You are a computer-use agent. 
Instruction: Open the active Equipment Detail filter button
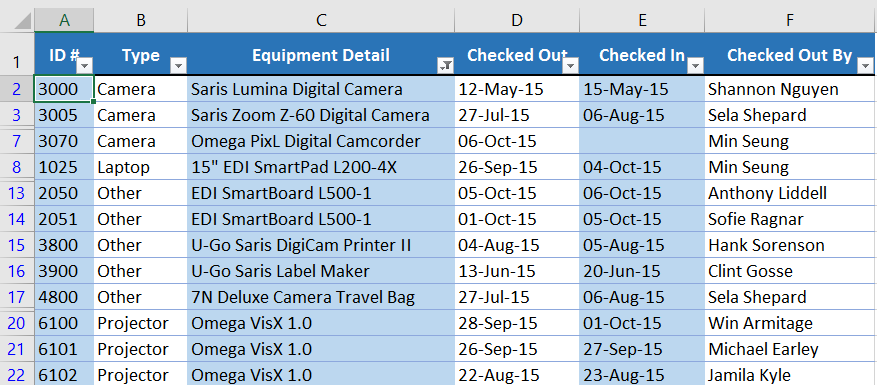pos(446,66)
